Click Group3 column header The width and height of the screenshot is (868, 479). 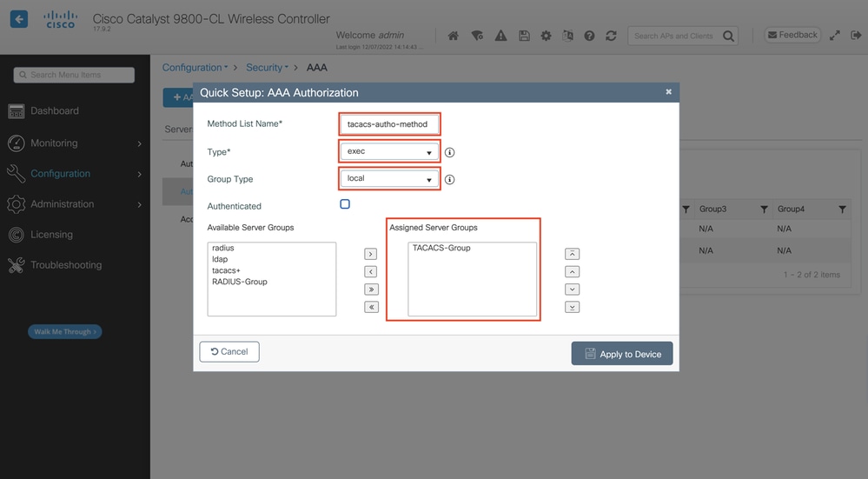713,209
